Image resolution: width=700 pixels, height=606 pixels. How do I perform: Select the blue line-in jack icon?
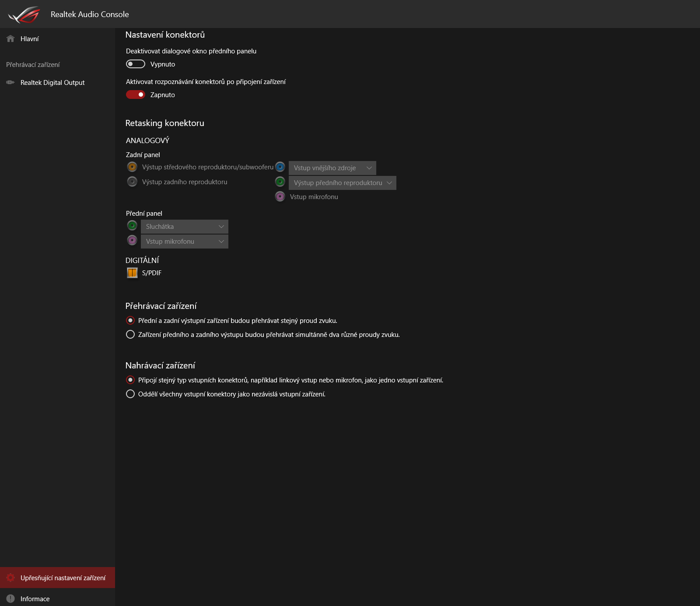tap(280, 167)
